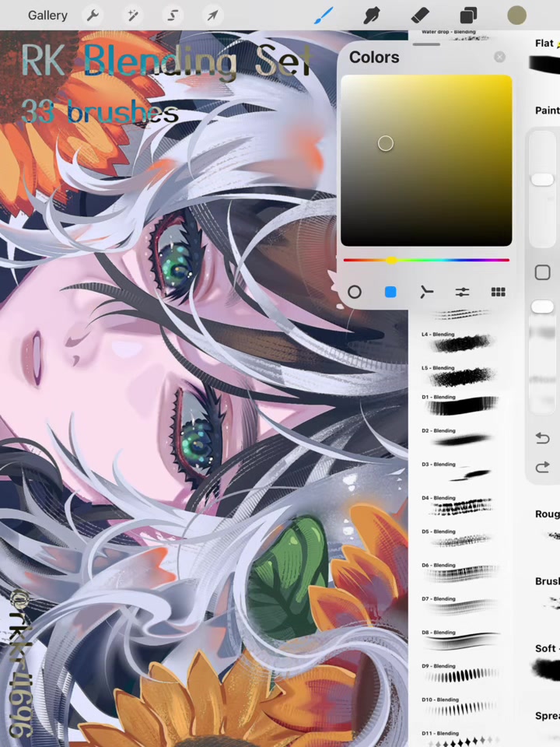Pick a shade in the saturation square
This screenshot has height=747, width=560.
coord(426,160)
